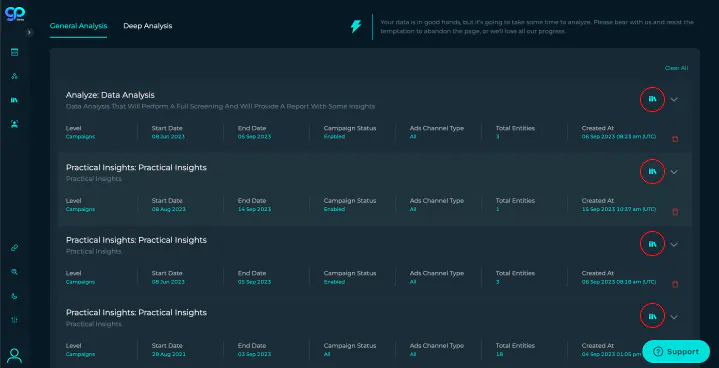Click Ads Channel Type 'All' in 14 Sep 2023 row

(x=413, y=209)
